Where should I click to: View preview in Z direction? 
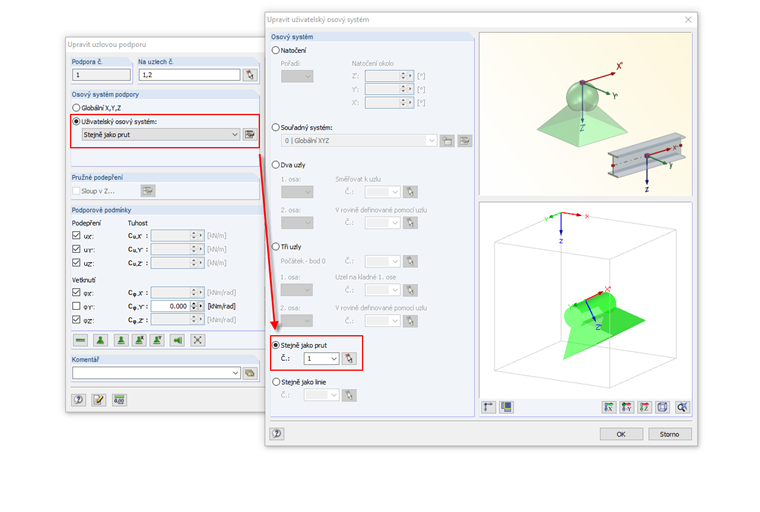(645, 407)
